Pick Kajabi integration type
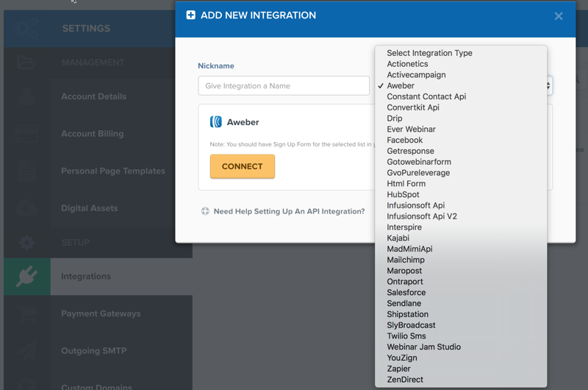The height and width of the screenshot is (390, 588). (x=461, y=238)
